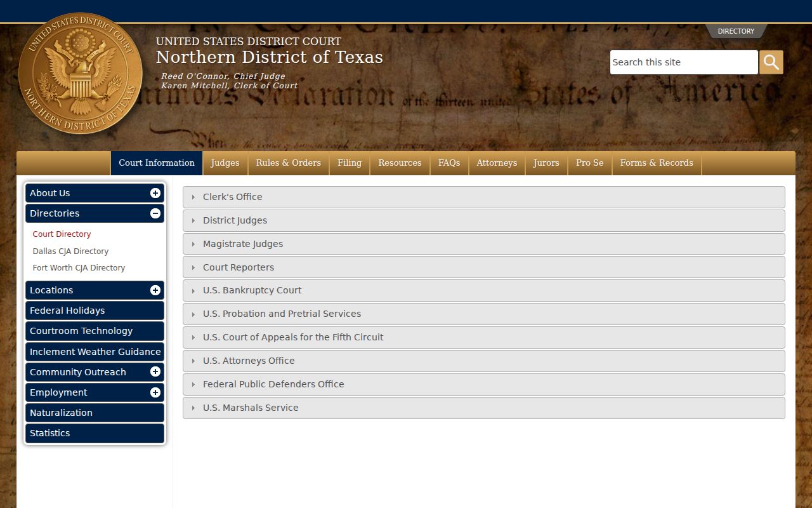Open the Jurors menu tab
This screenshot has height=508, width=812.
click(x=546, y=163)
